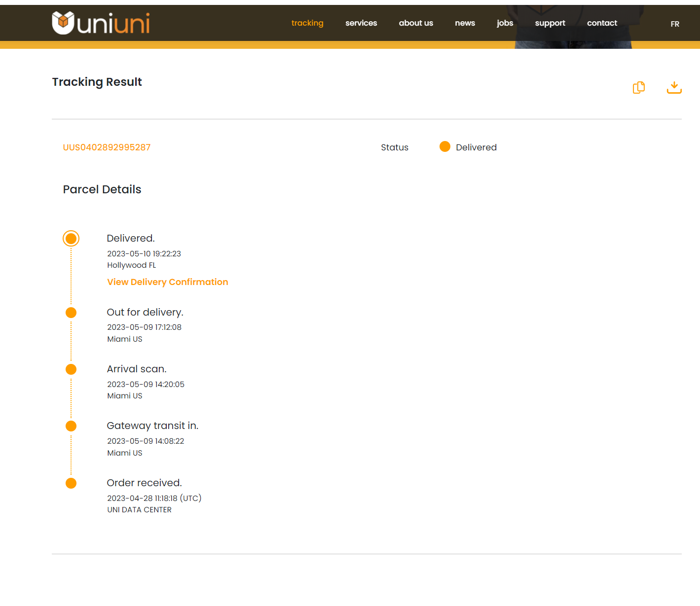Select the Out for delivery marker
700x606 pixels.
click(x=71, y=313)
